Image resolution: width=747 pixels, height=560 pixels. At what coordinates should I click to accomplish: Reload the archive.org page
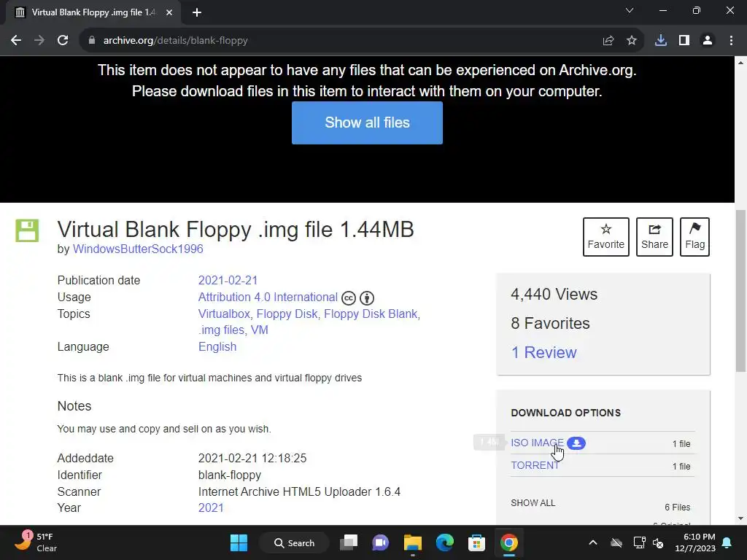pos(63,41)
